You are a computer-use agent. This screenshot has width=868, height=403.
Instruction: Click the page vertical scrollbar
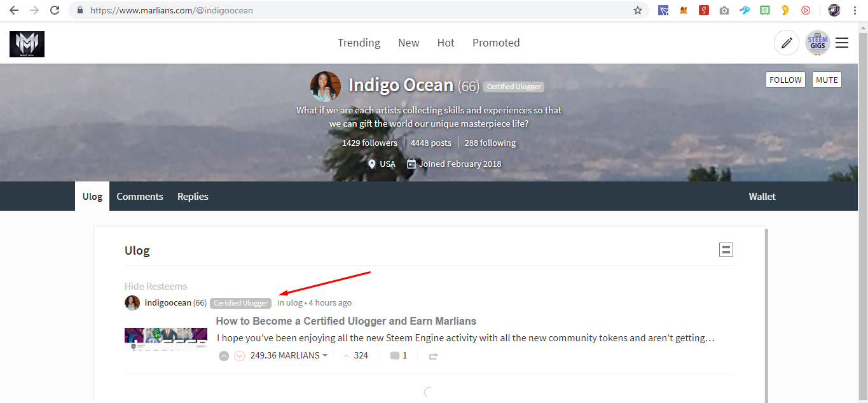click(x=863, y=216)
